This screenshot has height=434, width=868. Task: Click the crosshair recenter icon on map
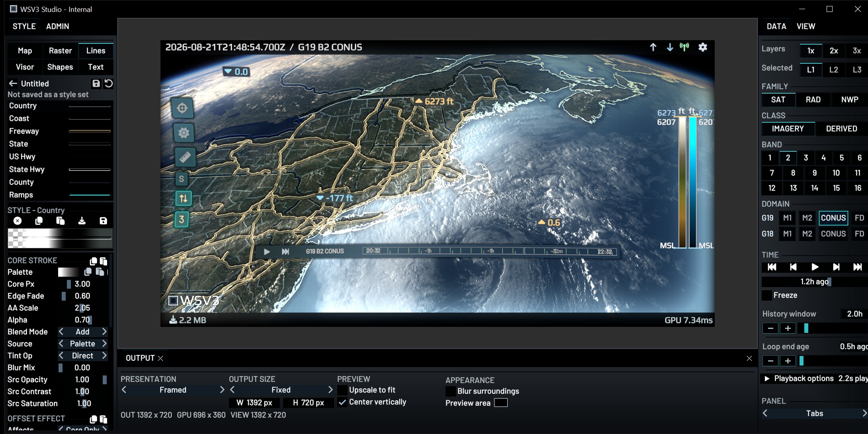point(182,108)
